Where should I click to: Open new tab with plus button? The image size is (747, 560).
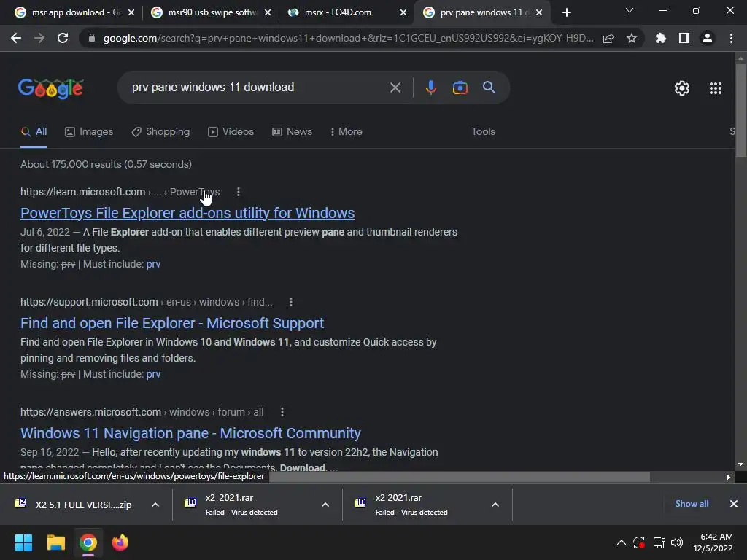tap(566, 12)
